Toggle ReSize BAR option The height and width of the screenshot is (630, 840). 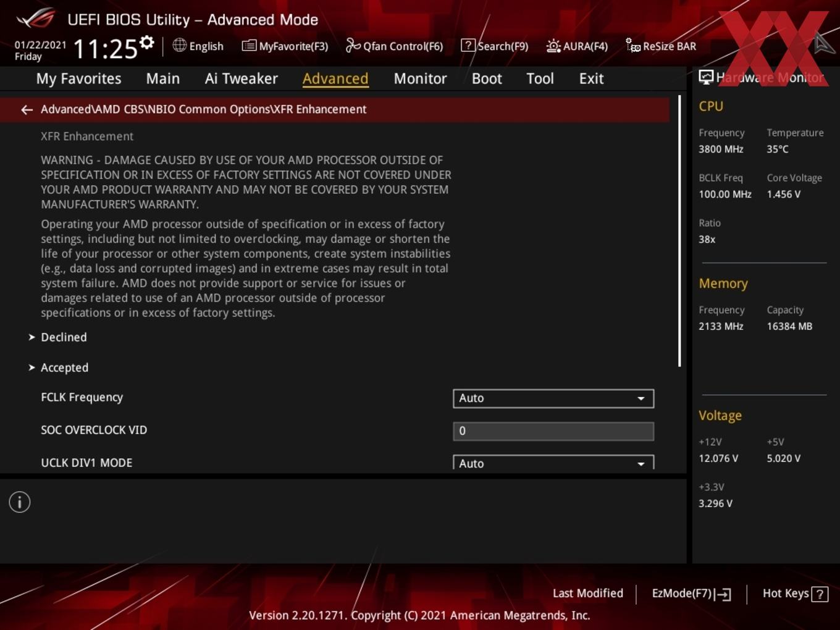click(661, 46)
